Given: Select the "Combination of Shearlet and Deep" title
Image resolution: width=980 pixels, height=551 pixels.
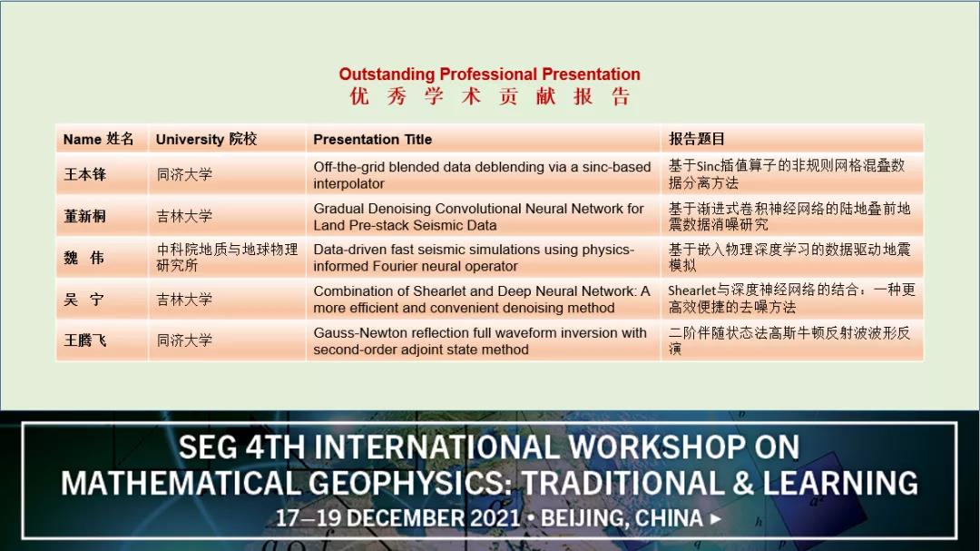Looking at the screenshot, I should [x=482, y=300].
